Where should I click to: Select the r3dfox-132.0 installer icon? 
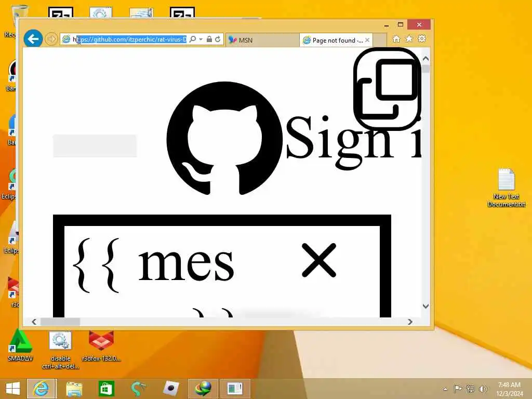tap(101, 345)
